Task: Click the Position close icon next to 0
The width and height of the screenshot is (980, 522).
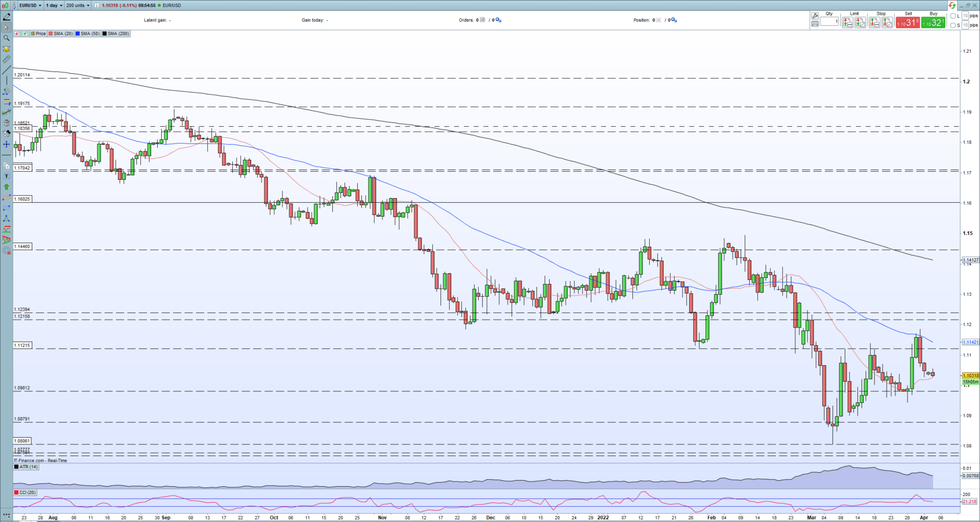Action: (x=658, y=20)
